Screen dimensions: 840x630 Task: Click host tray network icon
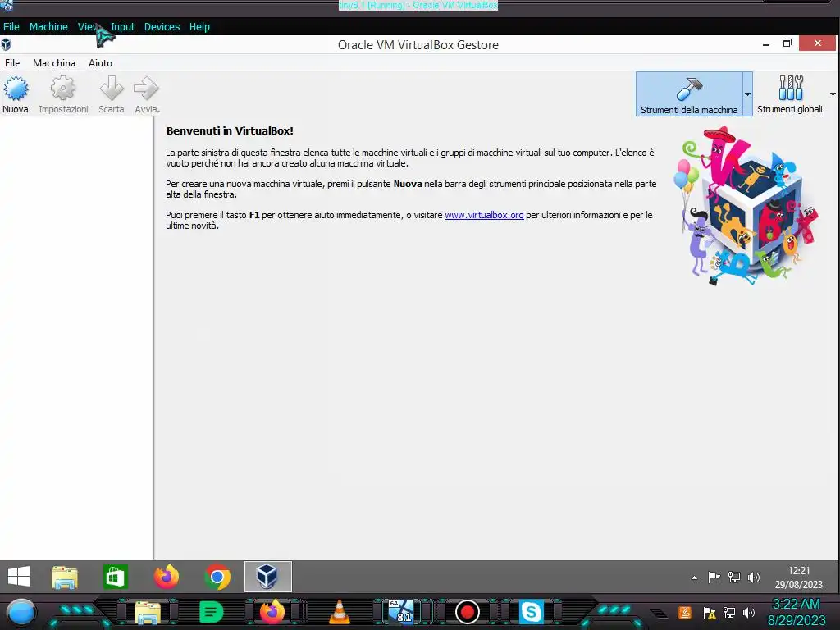(x=729, y=612)
